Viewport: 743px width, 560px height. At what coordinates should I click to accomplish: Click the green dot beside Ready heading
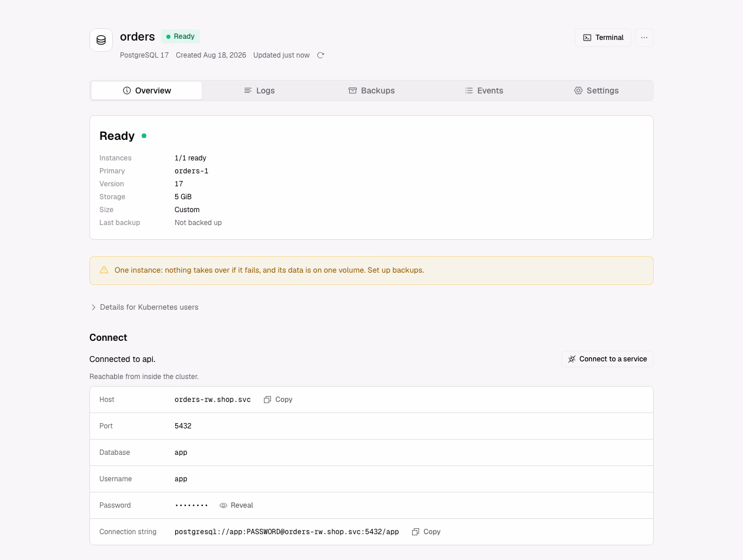144,136
